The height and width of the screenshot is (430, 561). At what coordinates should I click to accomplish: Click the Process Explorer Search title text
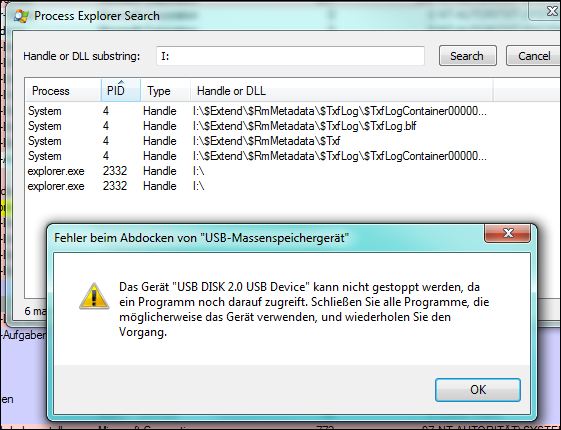tap(97, 16)
